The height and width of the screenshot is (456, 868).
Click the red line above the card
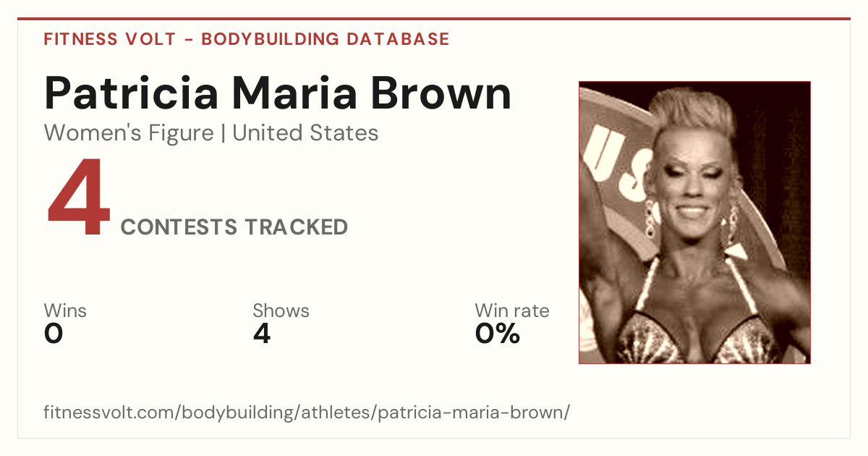pyautogui.click(x=434, y=19)
